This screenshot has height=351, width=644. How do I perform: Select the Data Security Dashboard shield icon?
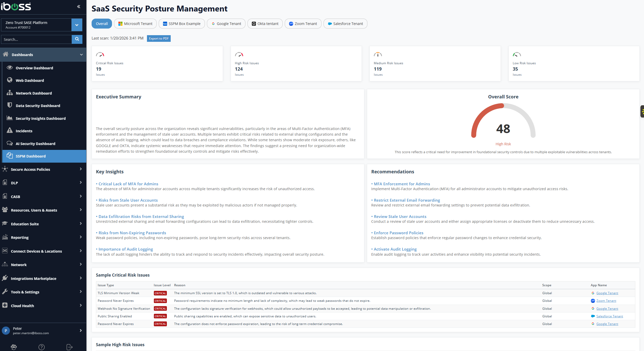[9, 105]
